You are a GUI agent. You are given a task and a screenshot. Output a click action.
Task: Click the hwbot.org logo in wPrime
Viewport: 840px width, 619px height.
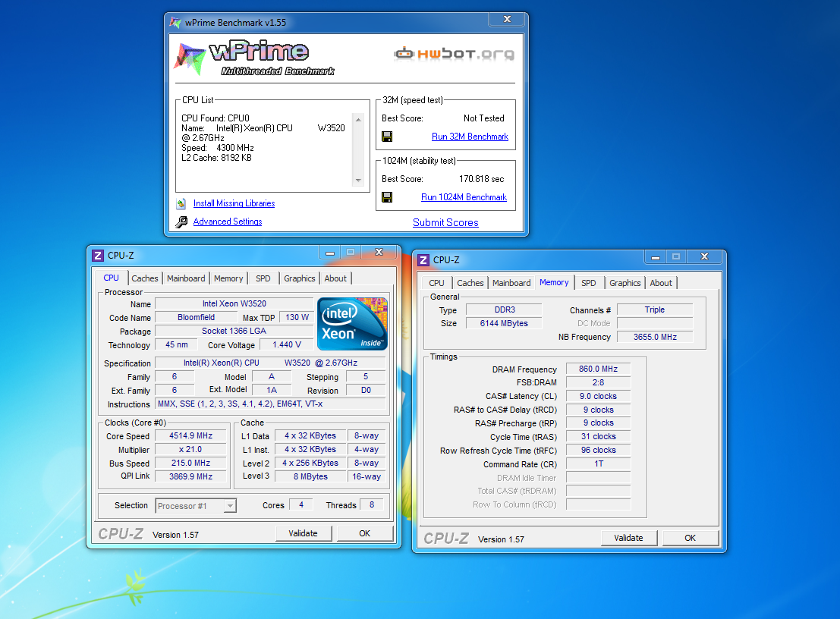(x=455, y=53)
